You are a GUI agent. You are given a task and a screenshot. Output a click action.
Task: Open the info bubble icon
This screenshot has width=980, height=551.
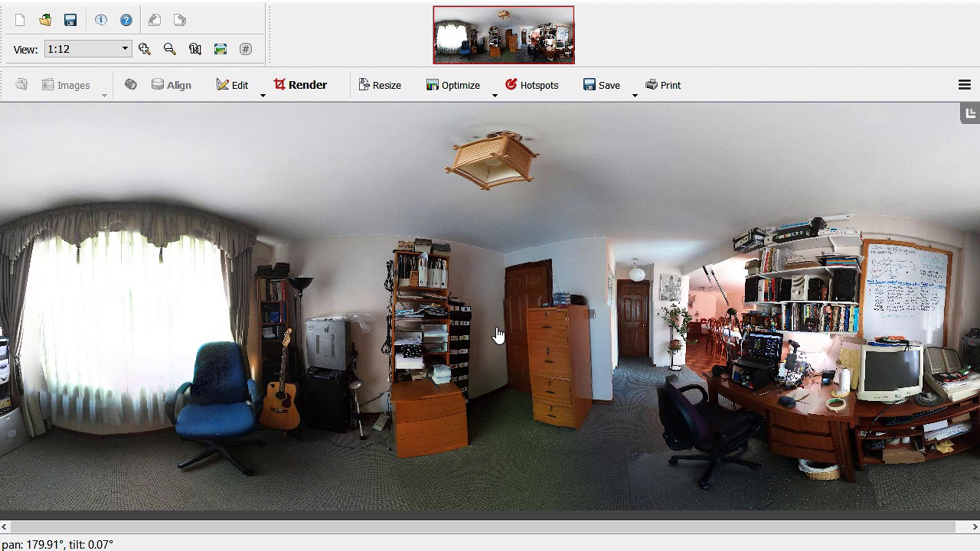pos(101,20)
